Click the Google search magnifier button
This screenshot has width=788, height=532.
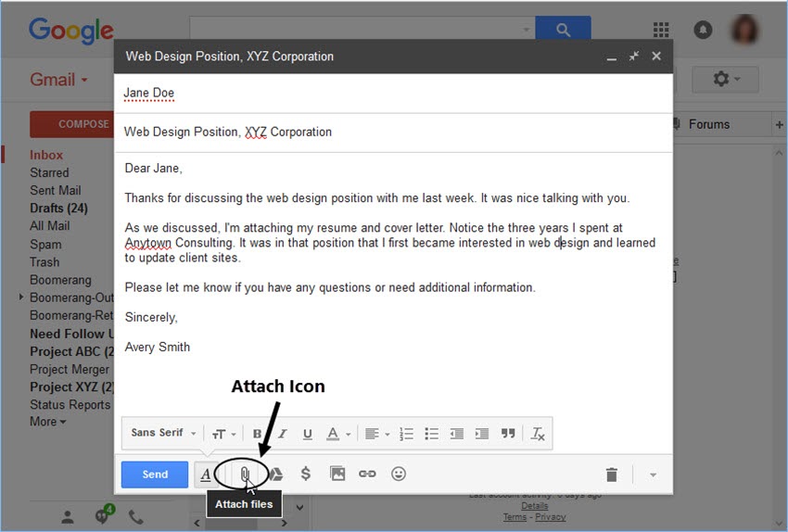(x=563, y=30)
